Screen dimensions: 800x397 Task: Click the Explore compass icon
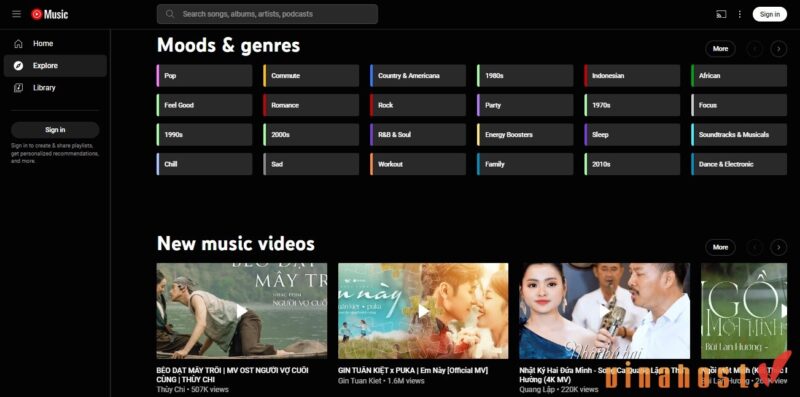click(18, 66)
